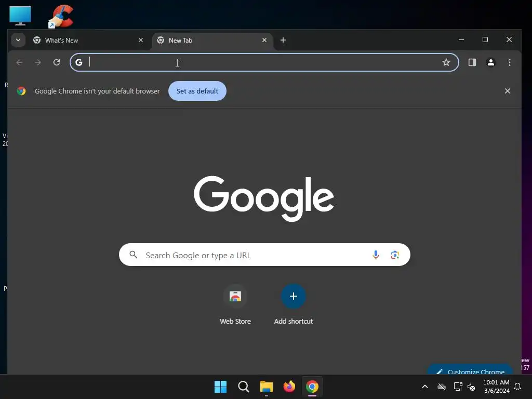Screen dimensions: 532x399
Task: Open File Explorer from taskbar
Action: click(267, 387)
